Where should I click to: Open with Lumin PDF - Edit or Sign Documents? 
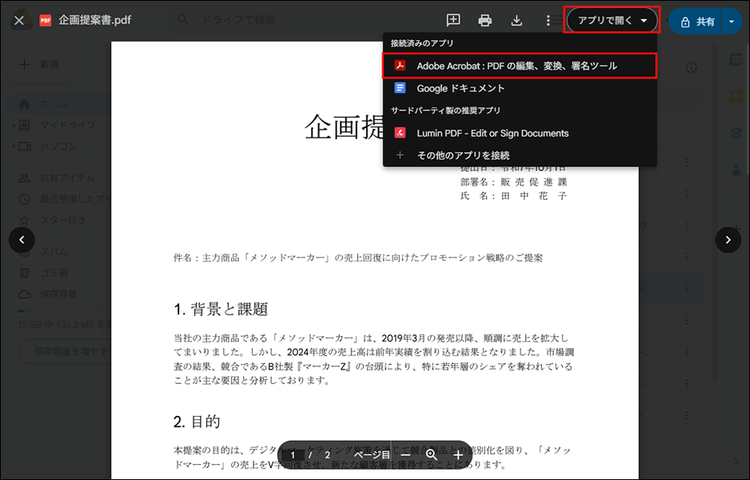pos(492,132)
